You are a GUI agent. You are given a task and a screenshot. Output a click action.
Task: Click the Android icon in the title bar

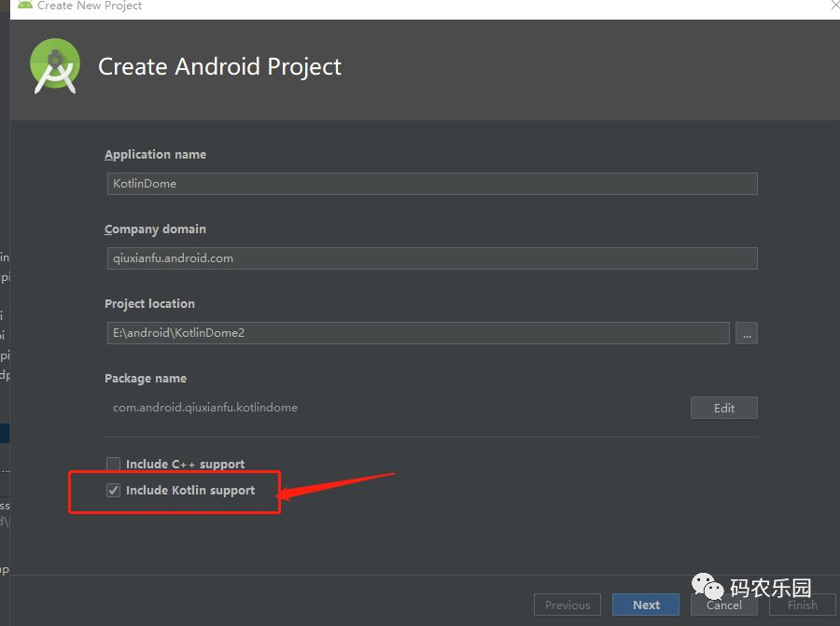point(24,5)
